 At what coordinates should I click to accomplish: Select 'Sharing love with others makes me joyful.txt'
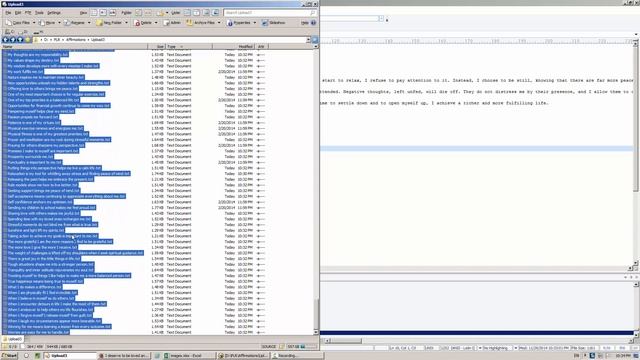pos(43,213)
